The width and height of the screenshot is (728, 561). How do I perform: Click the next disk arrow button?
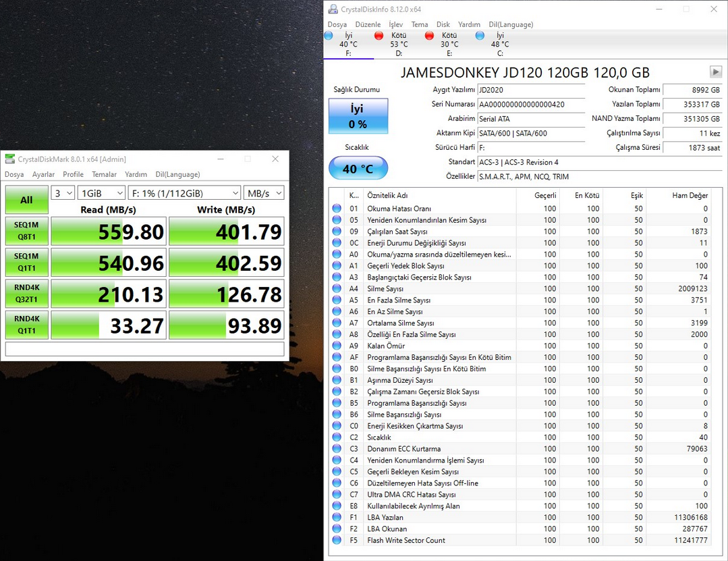(715, 72)
